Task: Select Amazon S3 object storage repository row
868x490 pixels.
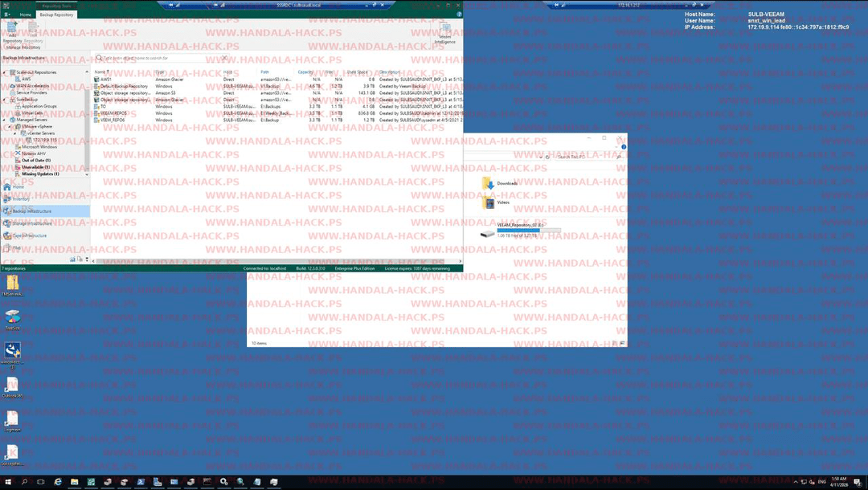Action: tap(276, 93)
